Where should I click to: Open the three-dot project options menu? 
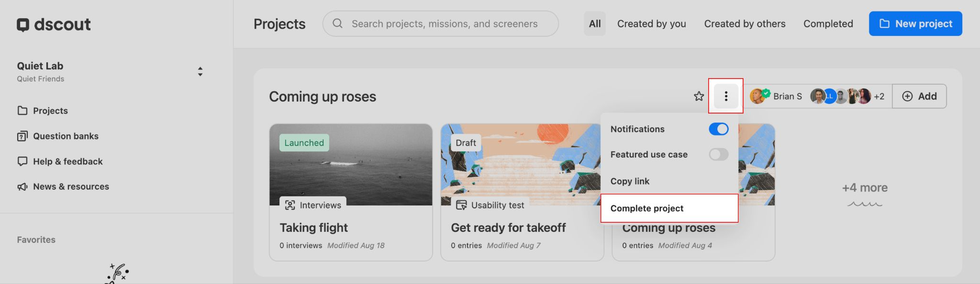tap(725, 96)
